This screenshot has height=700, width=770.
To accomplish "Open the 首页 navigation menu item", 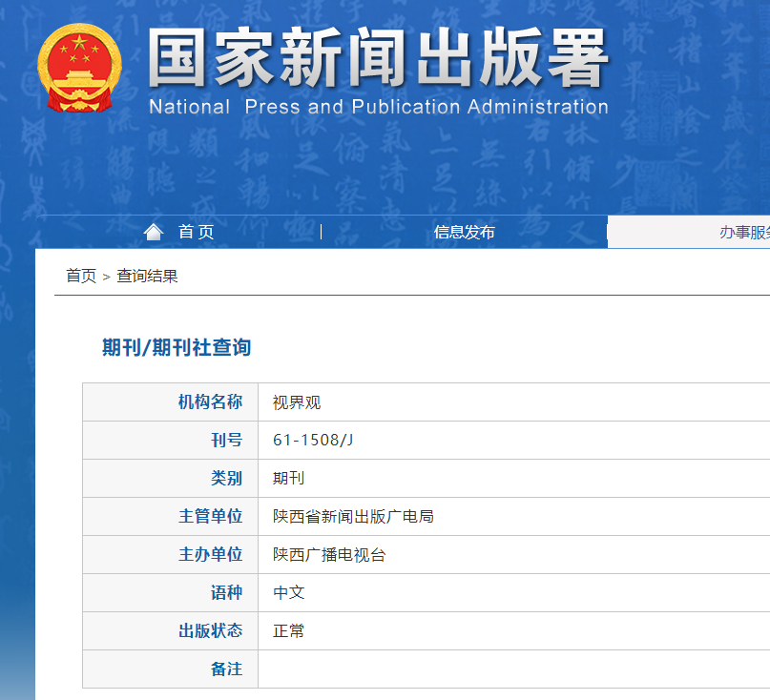I will click(196, 232).
